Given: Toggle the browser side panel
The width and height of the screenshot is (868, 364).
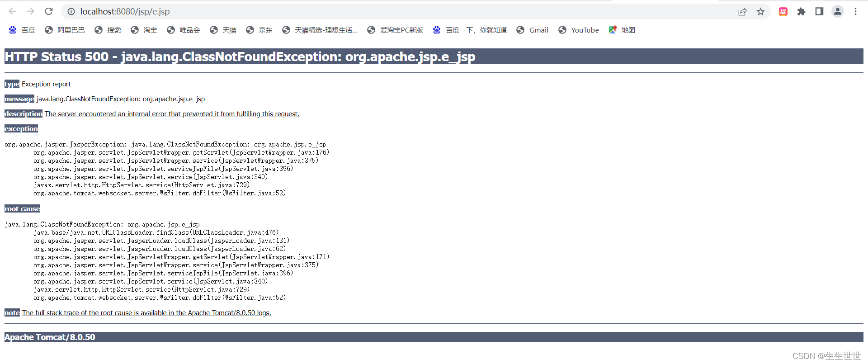Looking at the screenshot, I should (819, 12).
